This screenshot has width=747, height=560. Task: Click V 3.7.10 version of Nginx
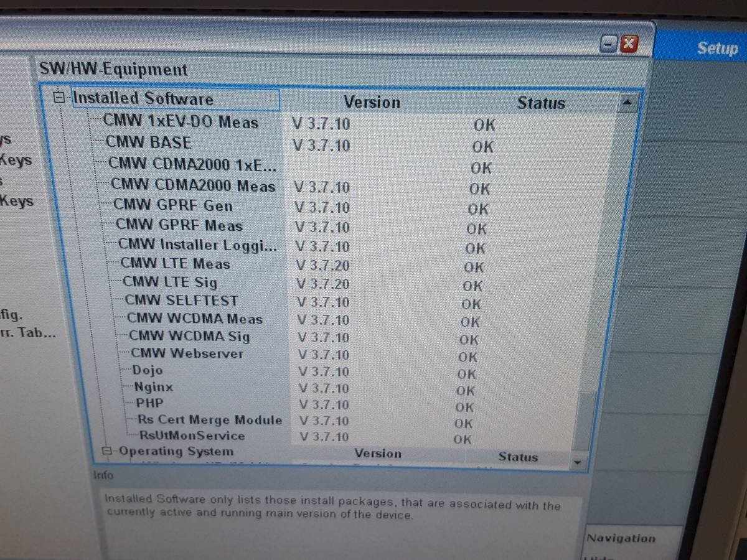324,388
